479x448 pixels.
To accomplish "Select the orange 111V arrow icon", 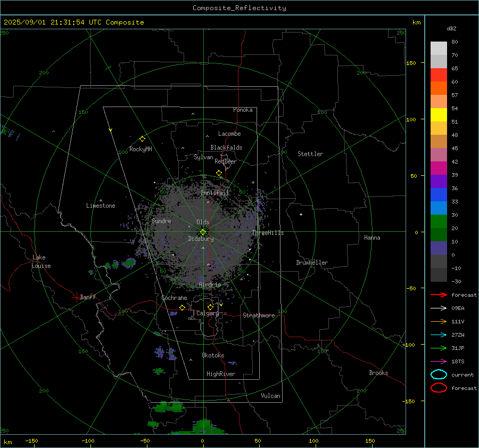I will tap(439, 321).
